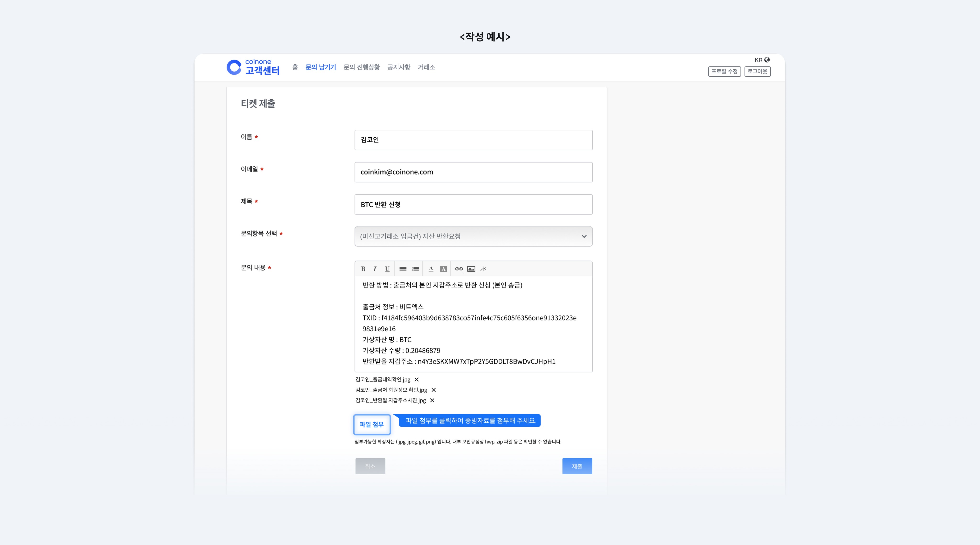Image resolution: width=980 pixels, height=545 pixels.
Task: Open the 문의항목 선택 dropdown
Action: click(473, 236)
